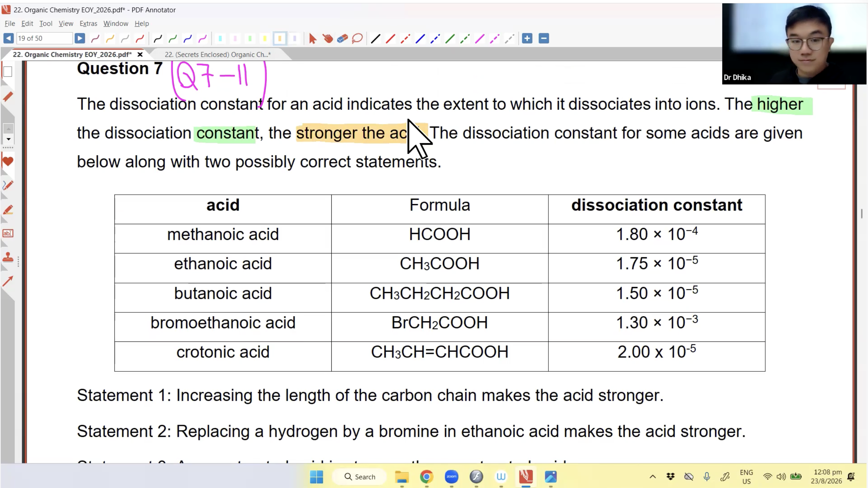This screenshot has height=488, width=868.
Task: Activate the Pan hand tool
Action: [x=327, y=38]
